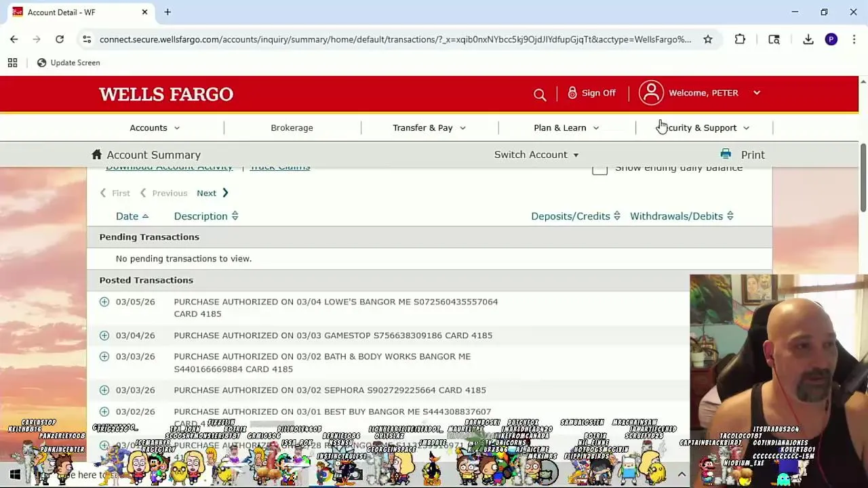The image size is (868, 488).
Task: Click the page vertical scrollbar
Action: point(863,178)
